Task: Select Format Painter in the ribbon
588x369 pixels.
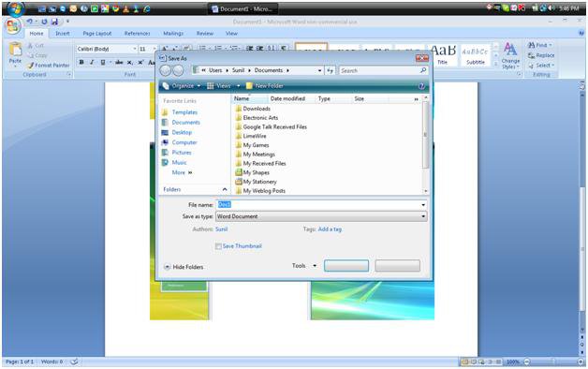Action: 49,66
